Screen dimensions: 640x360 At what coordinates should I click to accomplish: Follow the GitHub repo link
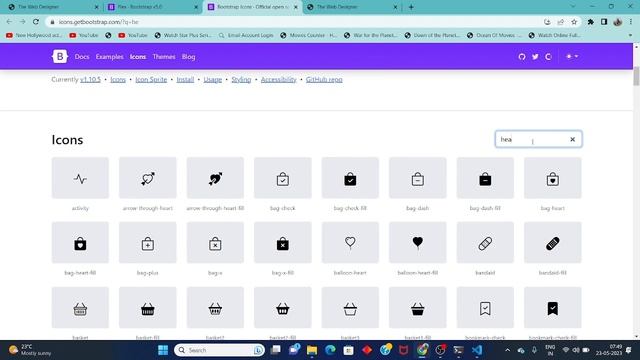pyautogui.click(x=324, y=80)
